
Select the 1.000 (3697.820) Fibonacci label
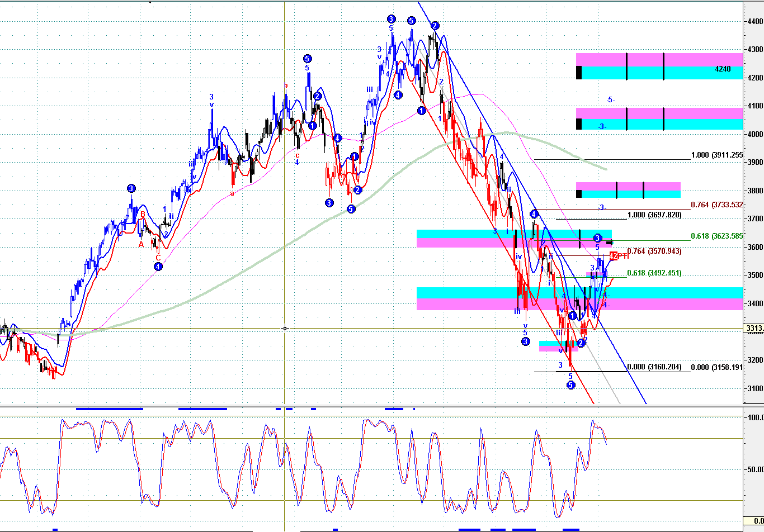pos(654,215)
